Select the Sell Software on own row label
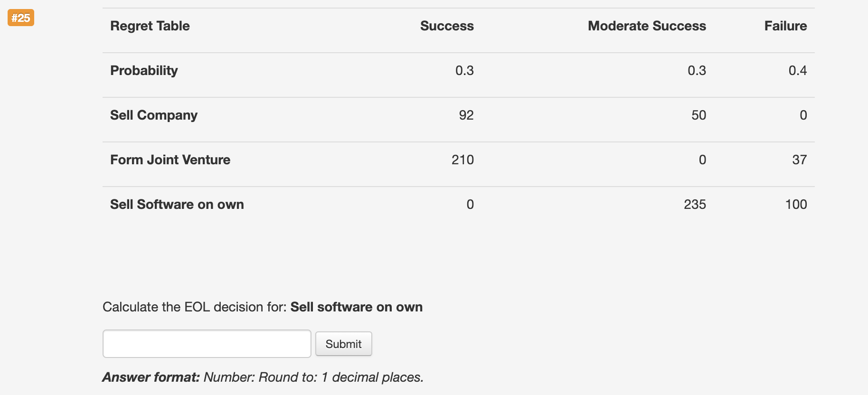The height and width of the screenshot is (395, 868). pyautogui.click(x=177, y=204)
